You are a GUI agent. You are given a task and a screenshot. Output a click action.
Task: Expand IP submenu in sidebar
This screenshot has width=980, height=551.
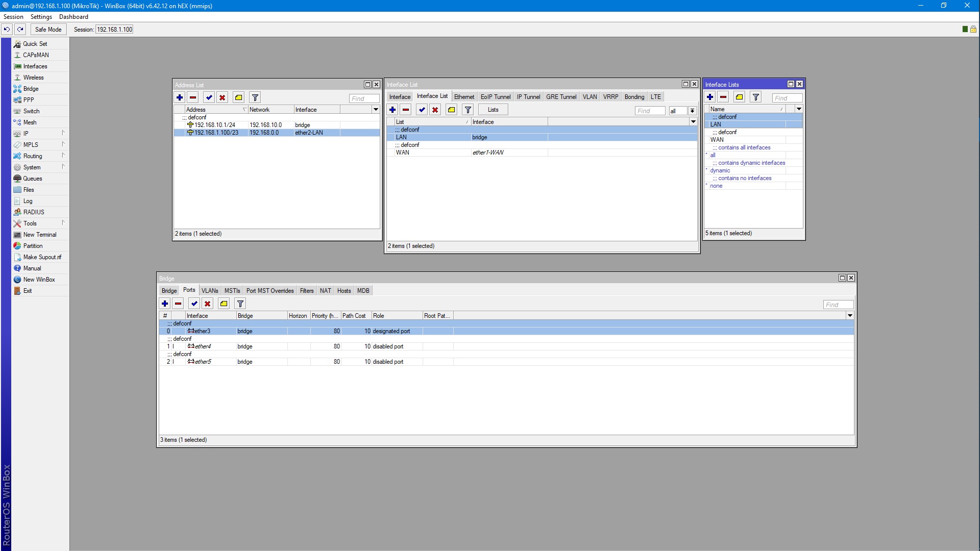tap(40, 134)
